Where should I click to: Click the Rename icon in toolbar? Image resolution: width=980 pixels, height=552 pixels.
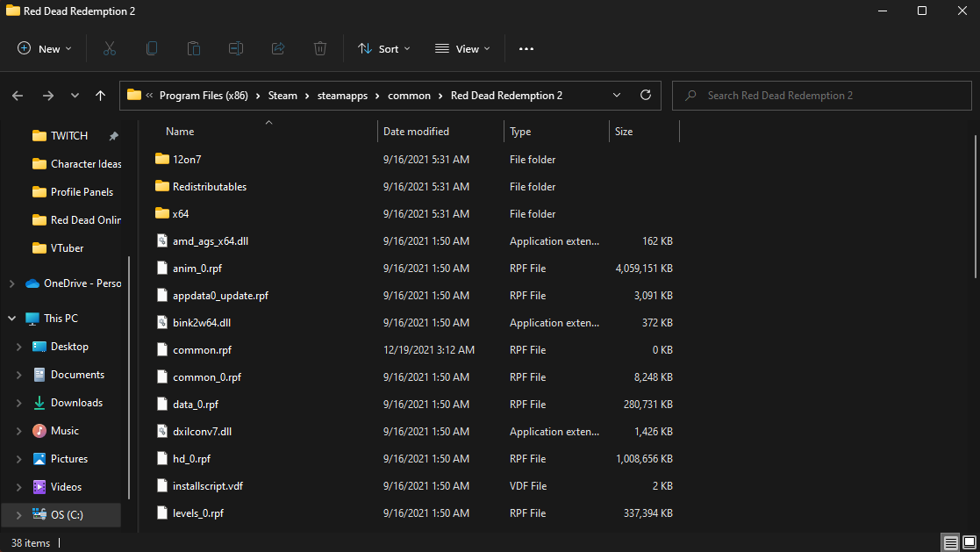(236, 49)
